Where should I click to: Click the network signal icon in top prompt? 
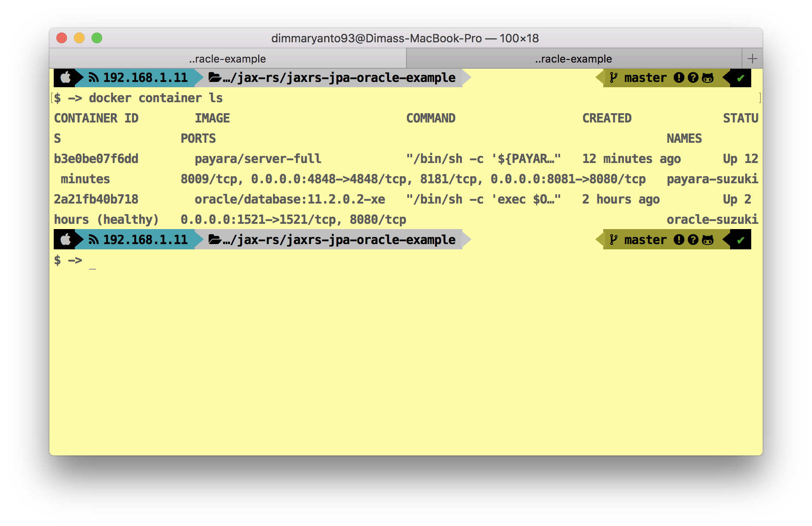[x=93, y=78]
